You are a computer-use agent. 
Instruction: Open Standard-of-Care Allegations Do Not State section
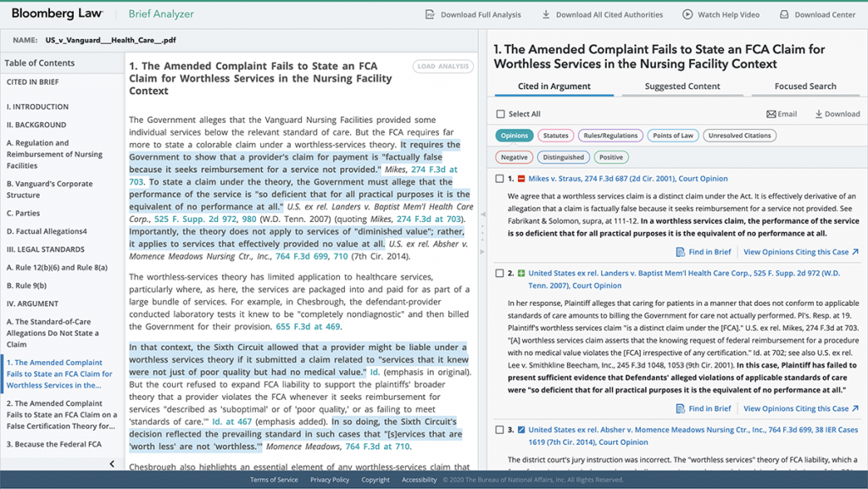53,333
